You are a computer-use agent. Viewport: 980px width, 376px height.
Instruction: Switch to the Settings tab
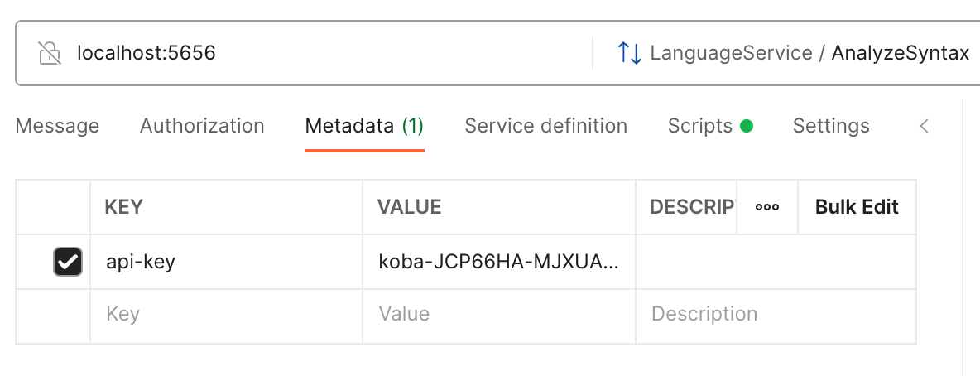click(831, 126)
